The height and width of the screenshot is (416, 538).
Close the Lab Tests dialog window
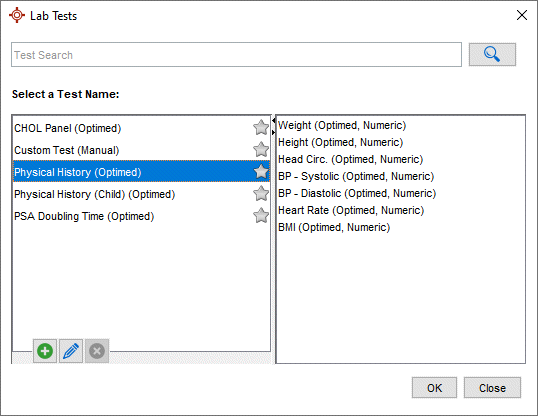coord(522,15)
